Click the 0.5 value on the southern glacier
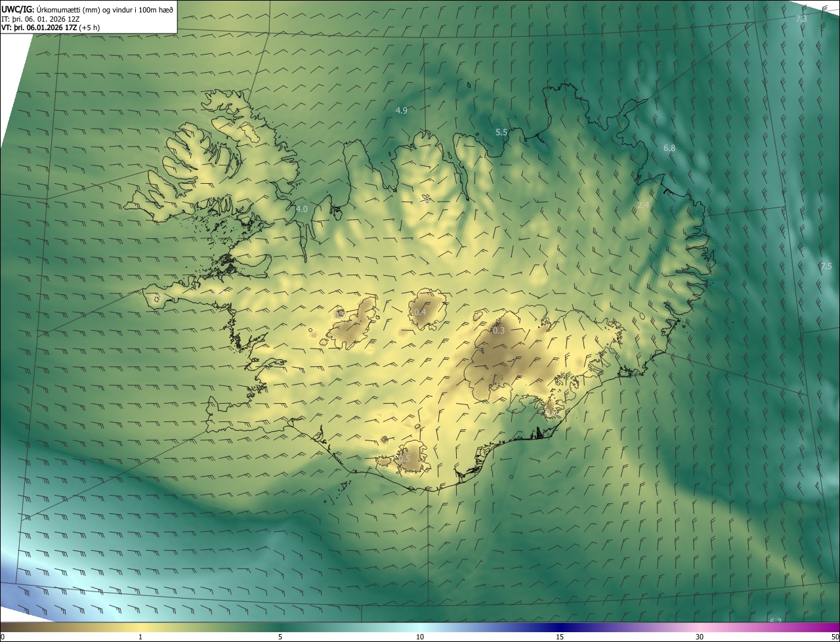 click(x=404, y=458)
